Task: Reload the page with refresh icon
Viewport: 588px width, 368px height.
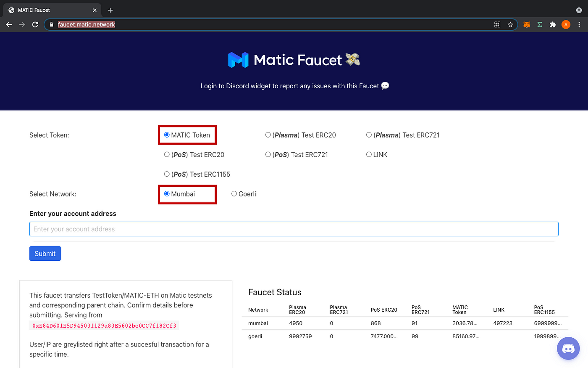Action: 35,25
